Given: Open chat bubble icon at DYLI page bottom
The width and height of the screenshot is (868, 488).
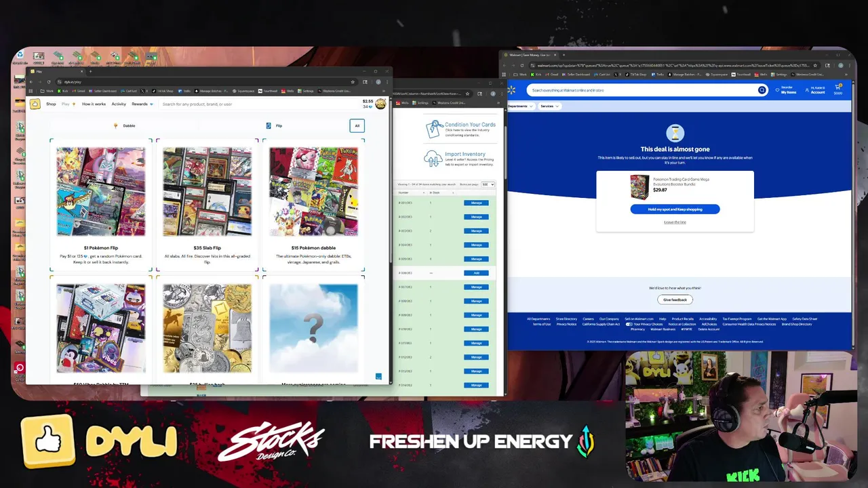Looking at the screenshot, I should pyautogui.click(x=378, y=376).
